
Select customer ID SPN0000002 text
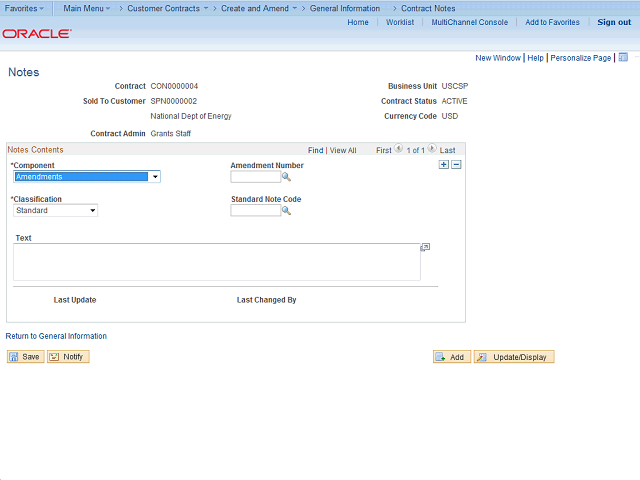[x=173, y=101]
